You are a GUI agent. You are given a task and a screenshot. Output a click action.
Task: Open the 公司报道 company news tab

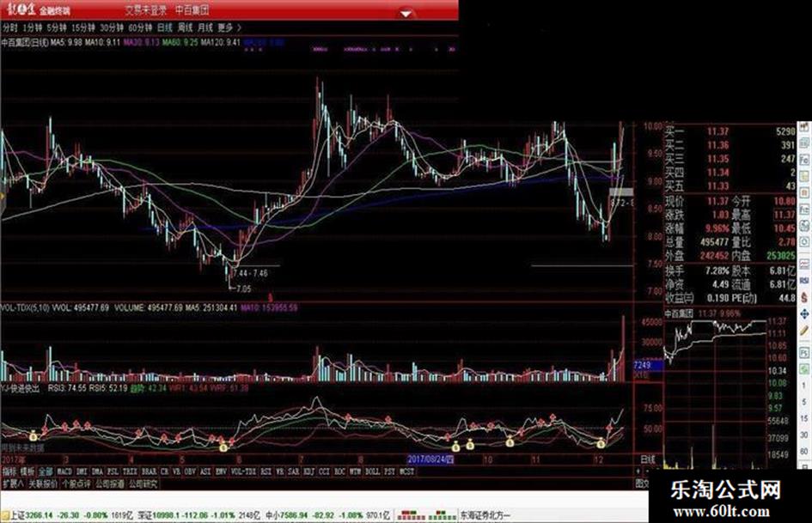coord(110,484)
